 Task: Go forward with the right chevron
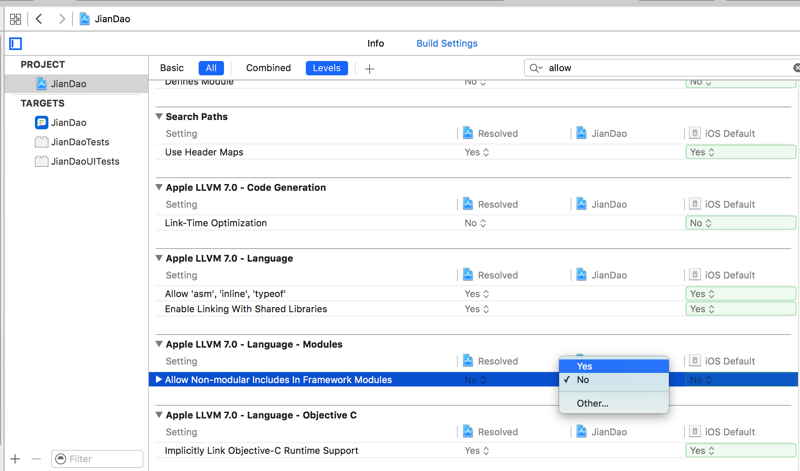[62, 19]
